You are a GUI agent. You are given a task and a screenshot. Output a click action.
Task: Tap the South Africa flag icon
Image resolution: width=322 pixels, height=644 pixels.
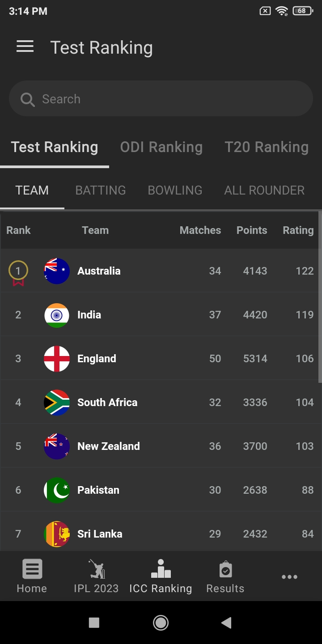[57, 402]
